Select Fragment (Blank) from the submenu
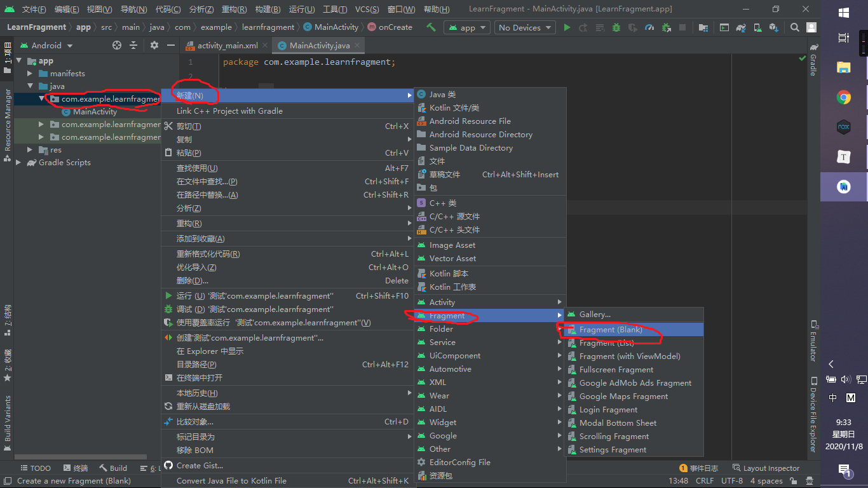868x488 pixels. click(634, 330)
